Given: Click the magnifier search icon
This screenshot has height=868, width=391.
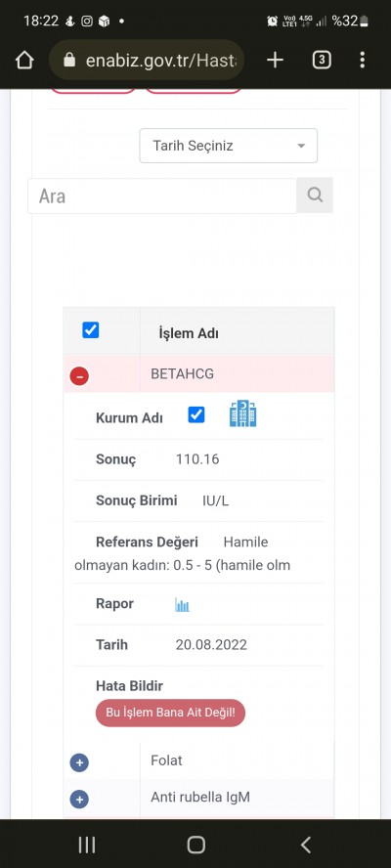Looking at the screenshot, I should [315, 195].
